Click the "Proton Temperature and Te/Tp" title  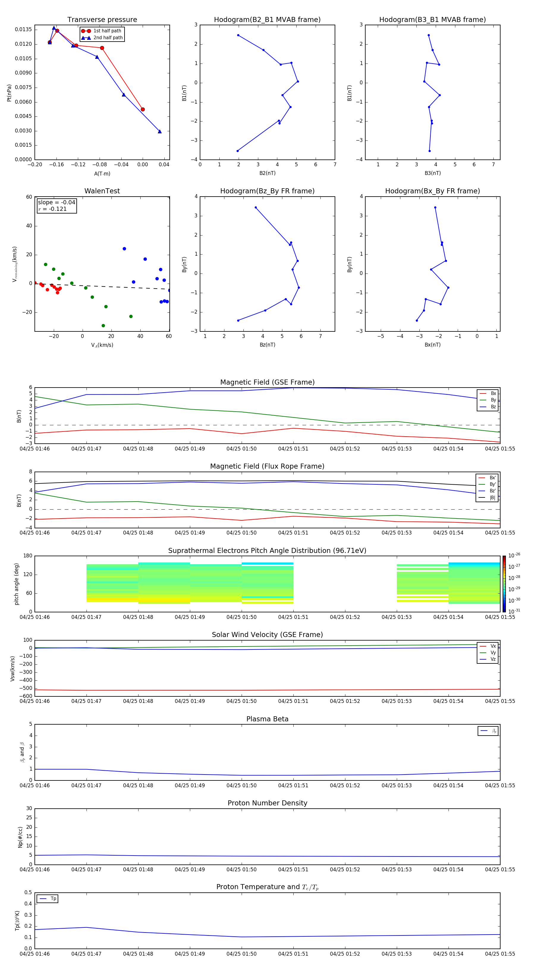pyautogui.click(x=267, y=887)
